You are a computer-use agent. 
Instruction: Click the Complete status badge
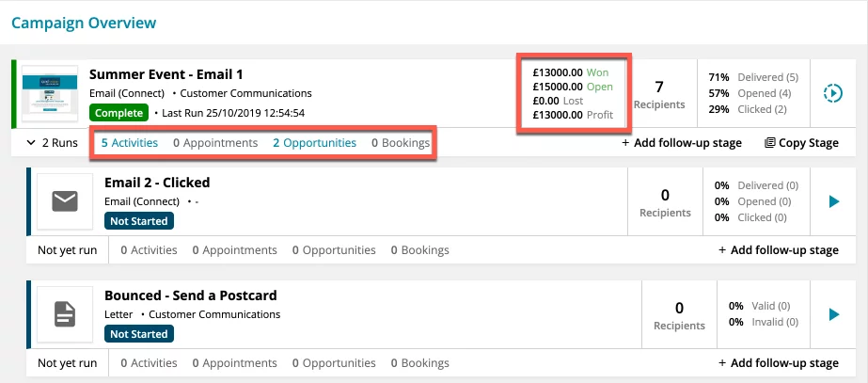click(119, 113)
